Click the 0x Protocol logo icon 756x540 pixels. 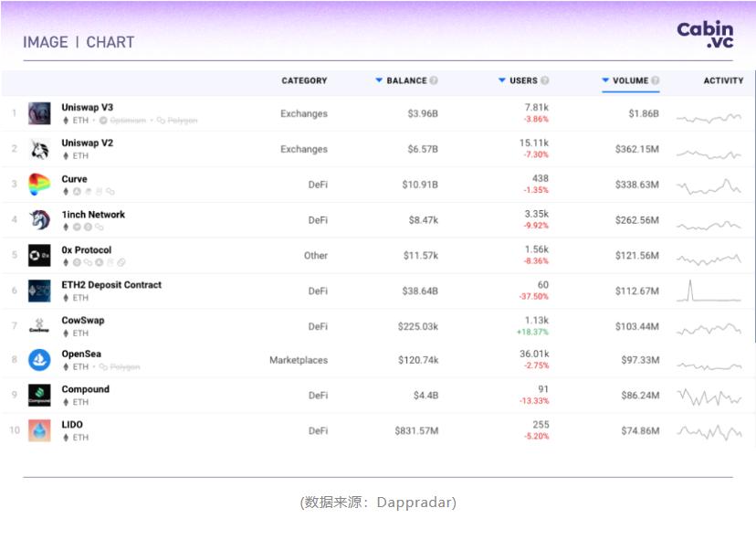[x=39, y=256]
